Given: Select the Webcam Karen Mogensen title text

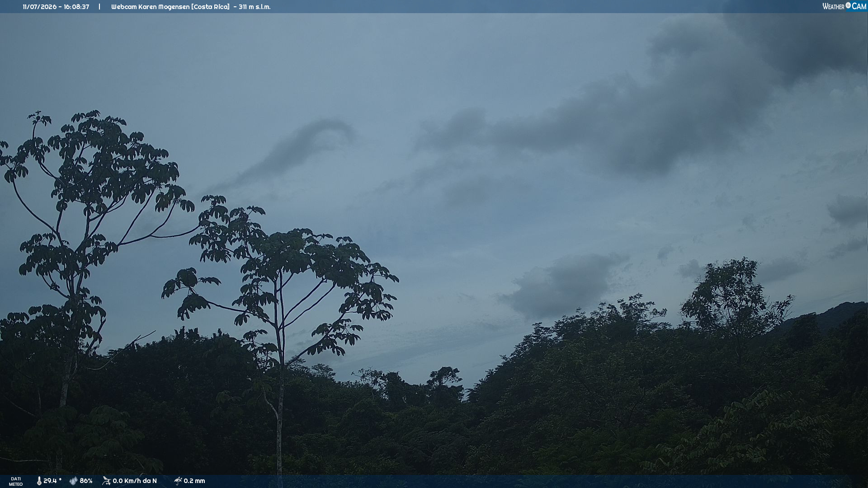Looking at the screenshot, I should [x=170, y=7].
